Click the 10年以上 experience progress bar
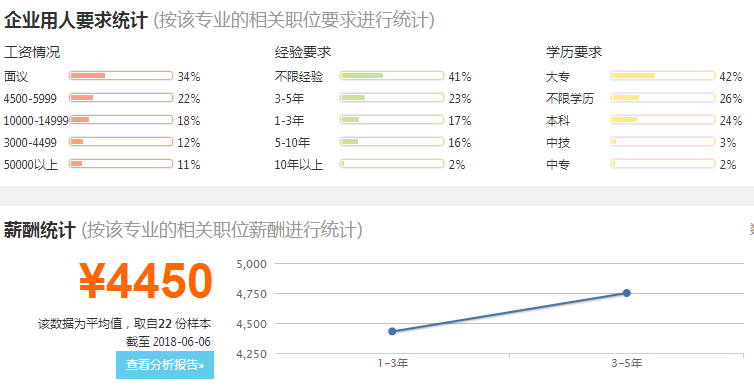 (392, 164)
